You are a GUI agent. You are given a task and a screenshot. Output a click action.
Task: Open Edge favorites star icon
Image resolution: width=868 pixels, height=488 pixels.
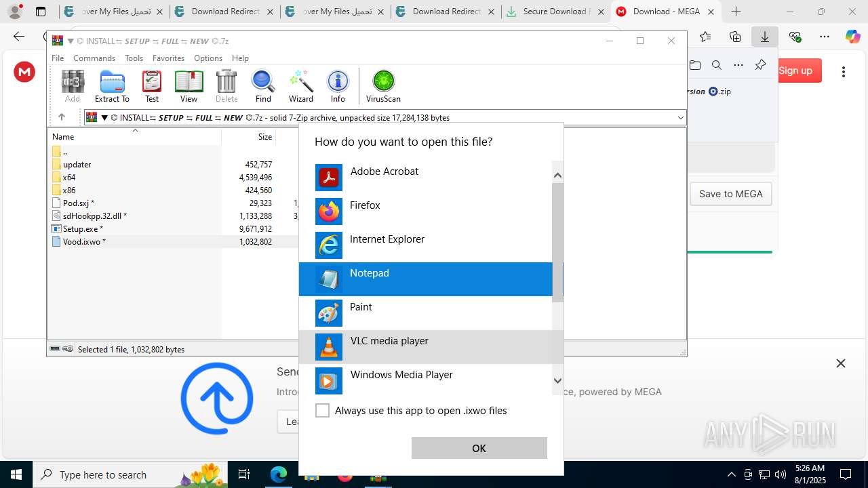tap(705, 37)
